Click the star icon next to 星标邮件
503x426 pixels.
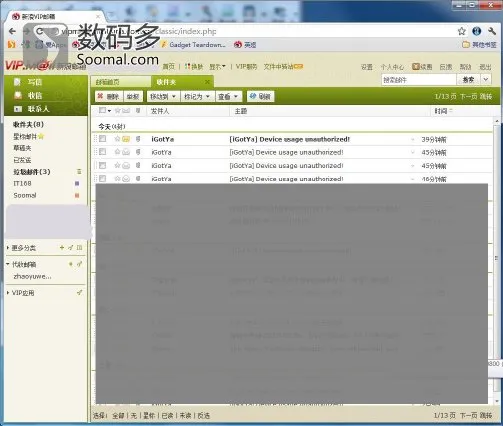coord(41,136)
